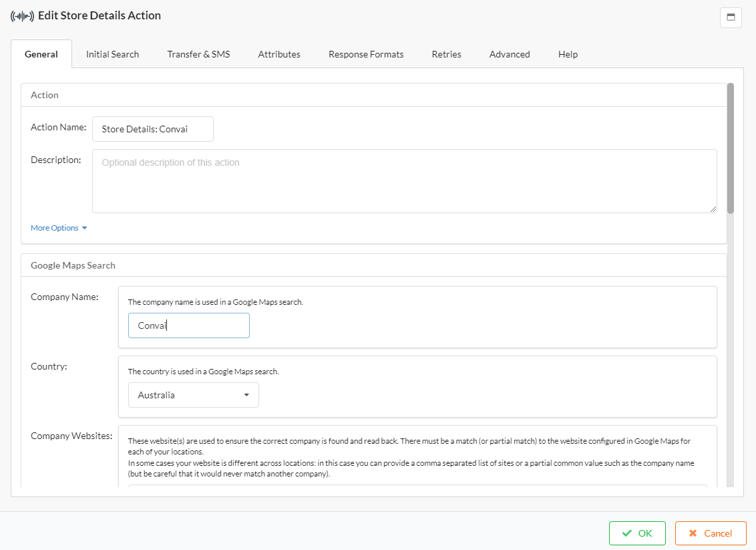Click the Company Name field containing Convai
Screen dimensions: 756x550
click(x=189, y=325)
